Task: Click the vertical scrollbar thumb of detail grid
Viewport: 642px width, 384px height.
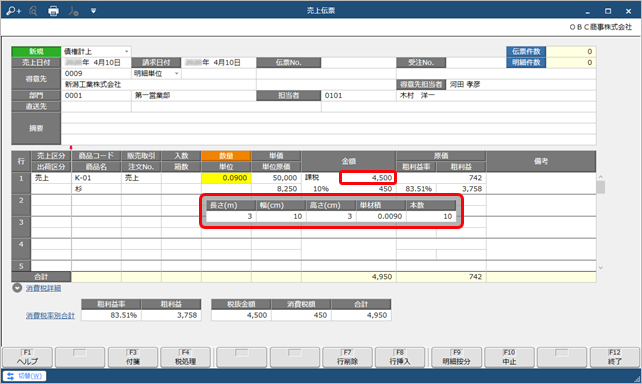Action: pyautogui.click(x=601, y=187)
